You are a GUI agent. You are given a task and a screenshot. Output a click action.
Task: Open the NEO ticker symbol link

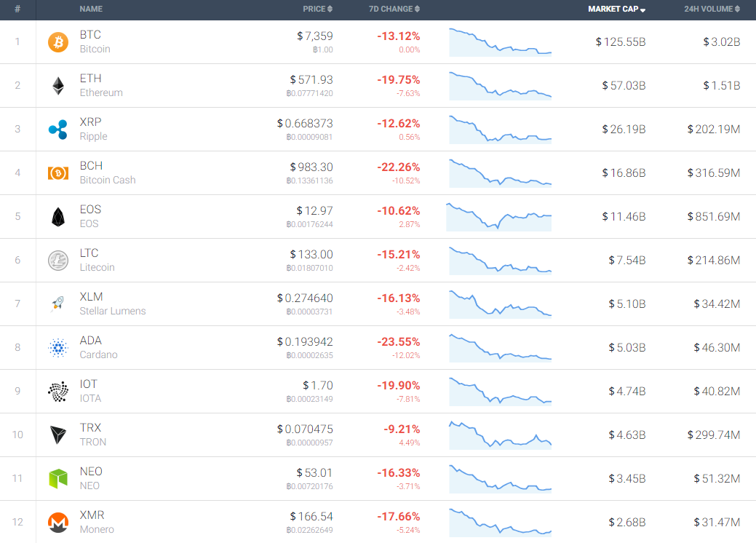91,471
